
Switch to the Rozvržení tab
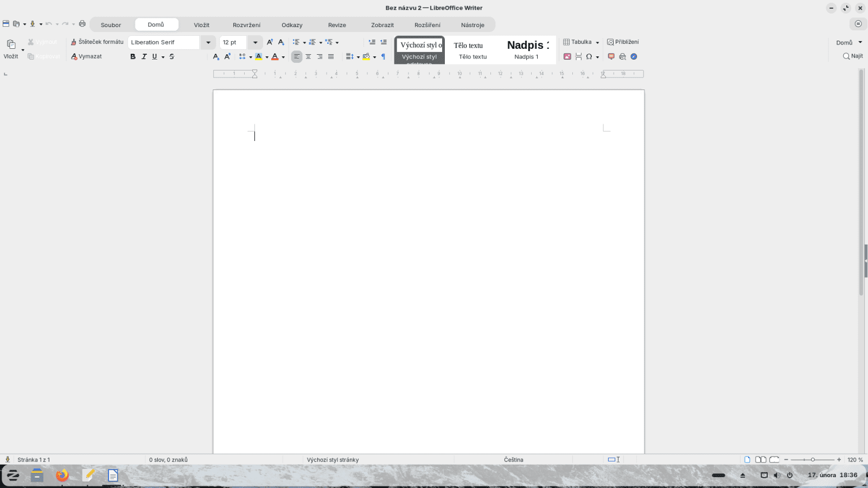point(247,25)
